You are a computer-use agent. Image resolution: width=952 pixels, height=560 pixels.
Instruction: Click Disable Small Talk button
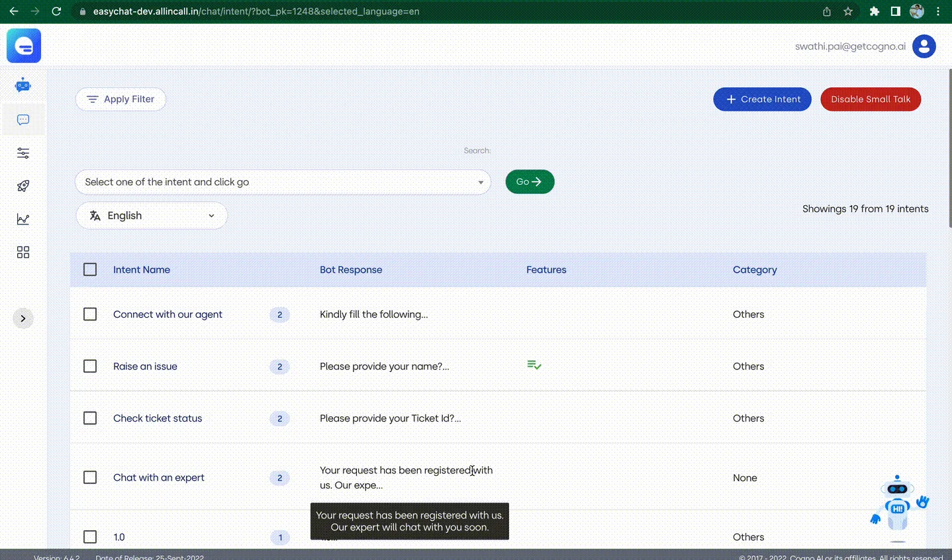pyautogui.click(x=871, y=99)
